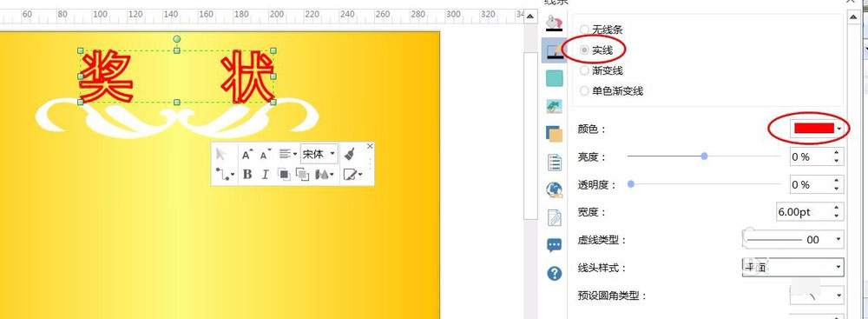Open the teal shadow sidebar tab
868x319 pixels.
tap(554, 78)
